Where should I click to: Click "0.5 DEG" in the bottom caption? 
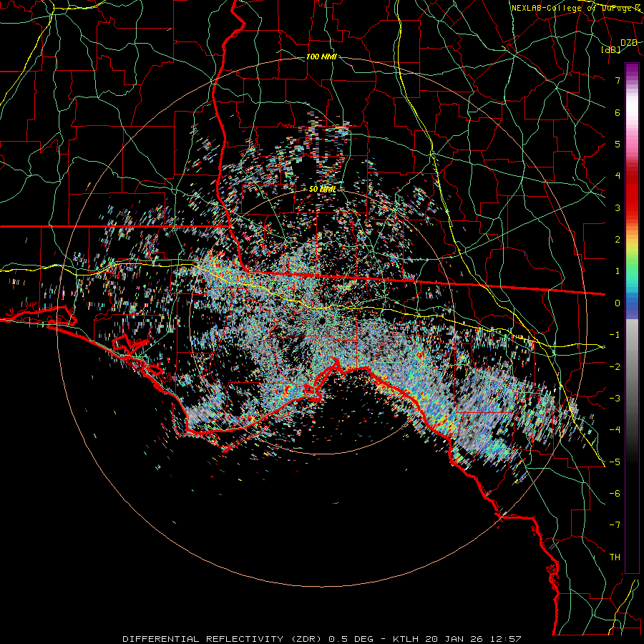[x=351, y=639]
